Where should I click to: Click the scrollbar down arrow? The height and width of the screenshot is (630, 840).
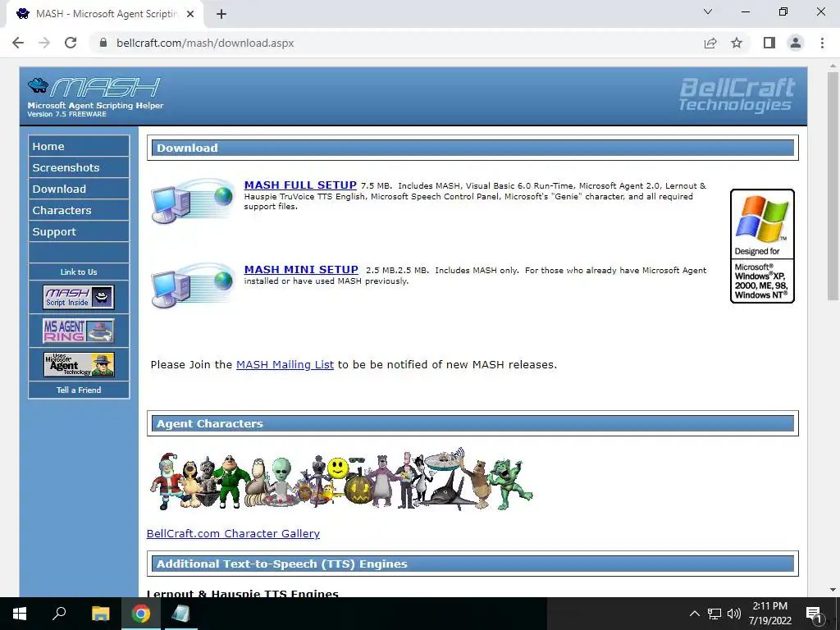coord(833,590)
